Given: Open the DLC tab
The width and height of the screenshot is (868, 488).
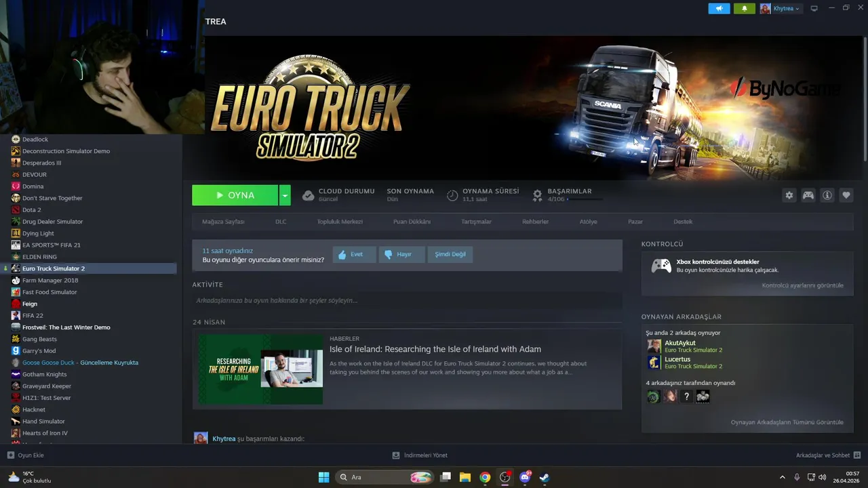Looking at the screenshot, I should tap(281, 222).
